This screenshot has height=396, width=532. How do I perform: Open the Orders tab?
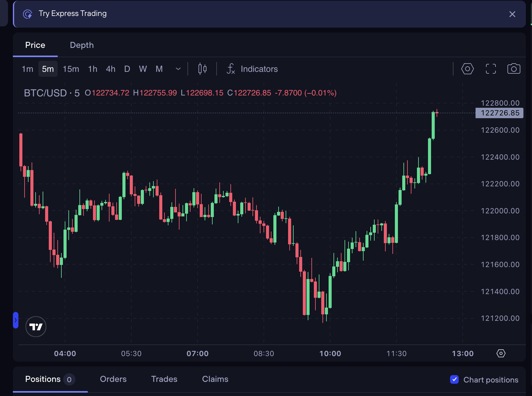point(113,379)
